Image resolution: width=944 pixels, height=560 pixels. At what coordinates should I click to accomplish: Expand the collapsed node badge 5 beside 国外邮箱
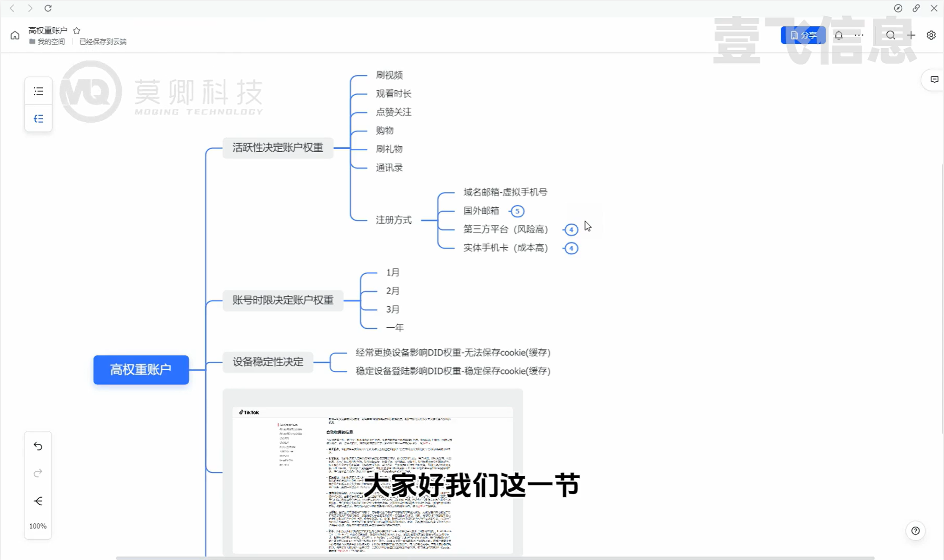[517, 211]
